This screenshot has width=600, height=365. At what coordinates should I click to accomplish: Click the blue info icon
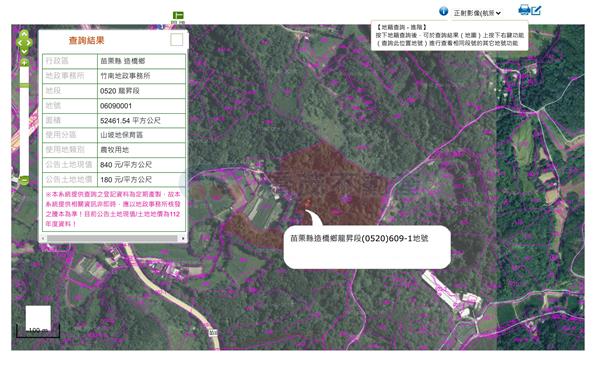click(443, 11)
